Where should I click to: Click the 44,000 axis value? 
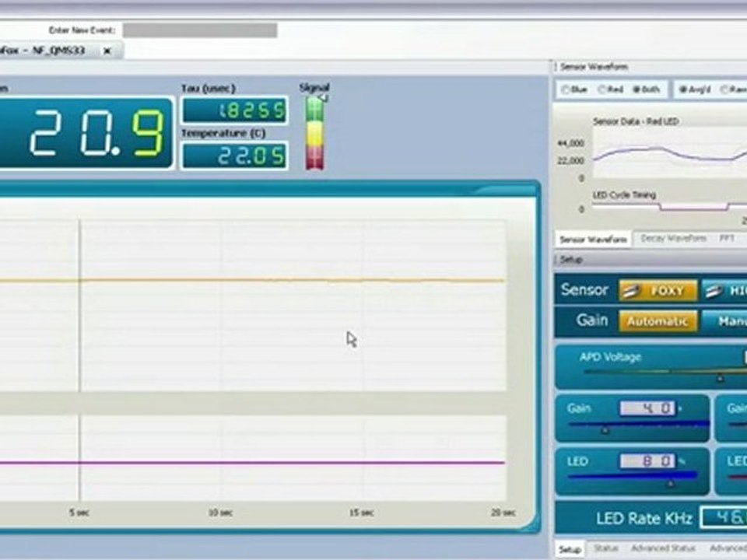[x=570, y=143]
